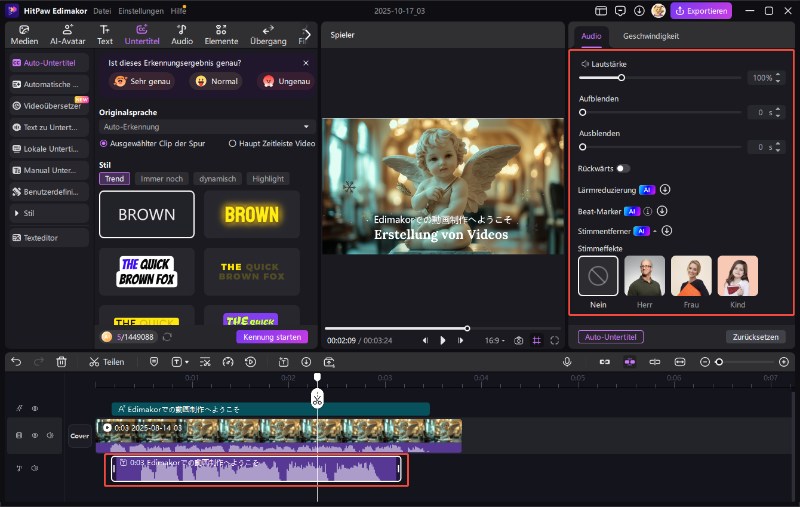Step to previous frame in player
The image size is (800, 507).
click(424, 340)
